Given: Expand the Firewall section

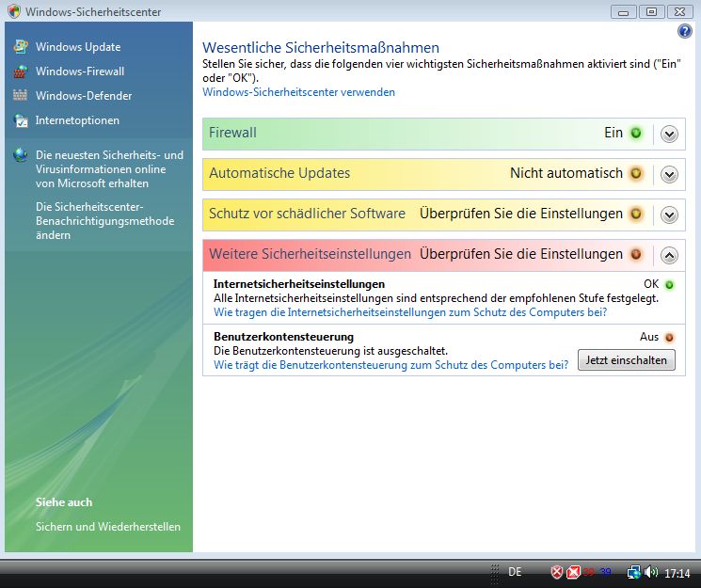Looking at the screenshot, I should pos(669,134).
